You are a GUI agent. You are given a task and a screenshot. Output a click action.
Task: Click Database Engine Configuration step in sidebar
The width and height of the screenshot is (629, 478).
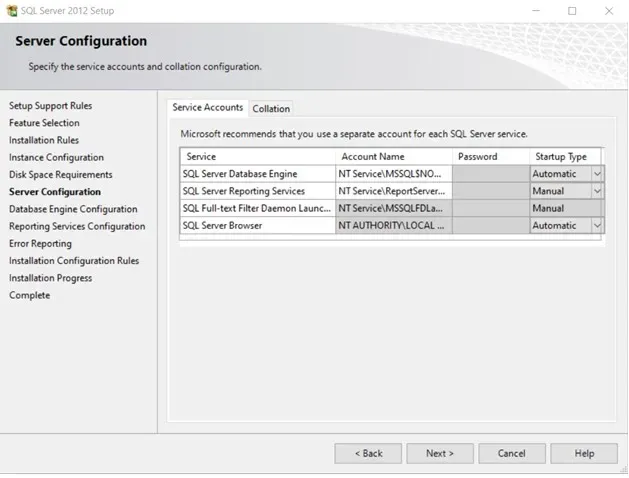click(x=73, y=209)
